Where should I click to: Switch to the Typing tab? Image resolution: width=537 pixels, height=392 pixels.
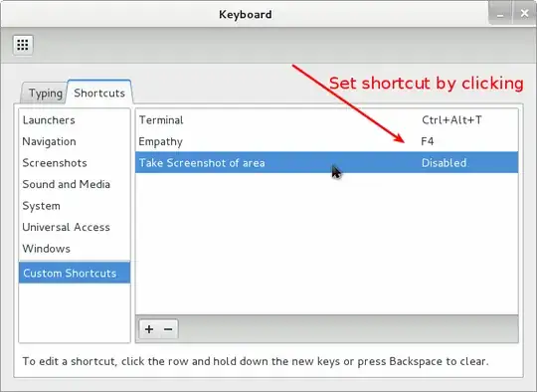45,94
